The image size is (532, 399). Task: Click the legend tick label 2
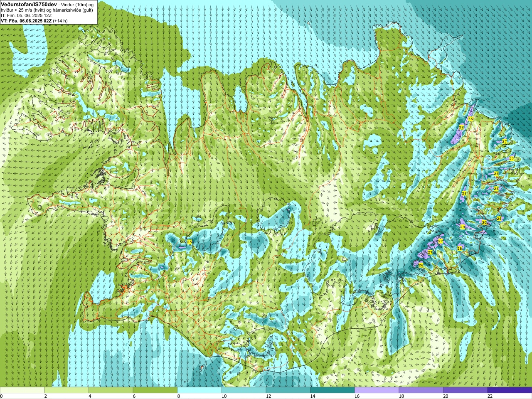click(x=45, y=396)
